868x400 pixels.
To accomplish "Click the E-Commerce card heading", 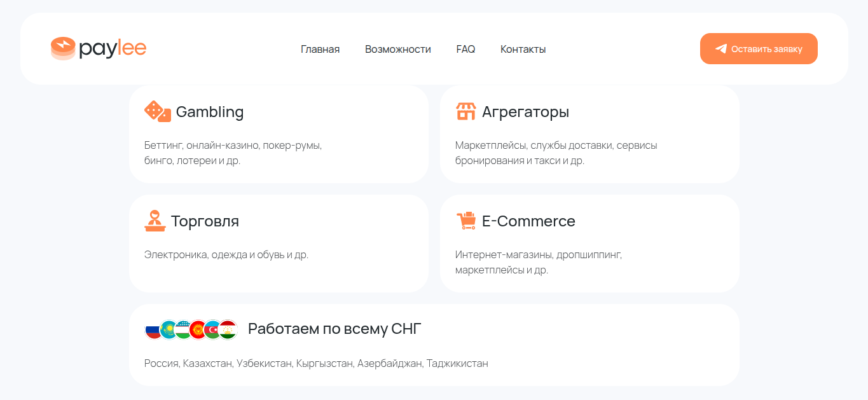I will click(528, 221).
